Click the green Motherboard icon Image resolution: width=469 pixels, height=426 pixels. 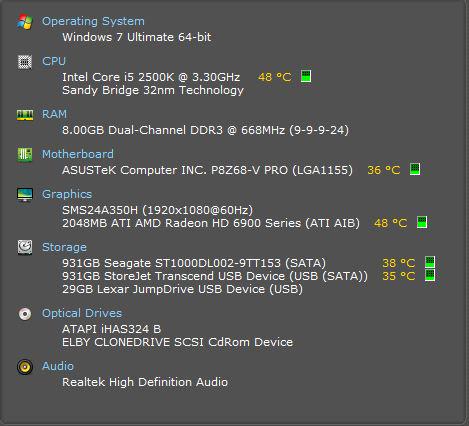click(x=25, y=155)
